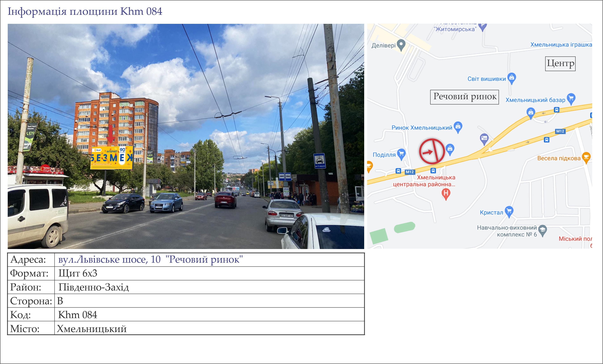The height and width of the screenshot is (364, 603).
Task: Click the Ринок Хмельницький shopping pin
Action: click(x=458, y=127)
